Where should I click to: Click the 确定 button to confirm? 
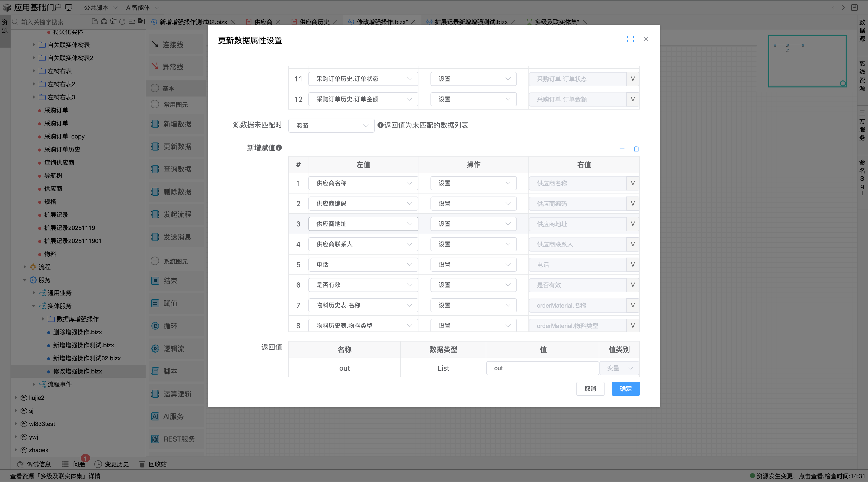(625, 389)
